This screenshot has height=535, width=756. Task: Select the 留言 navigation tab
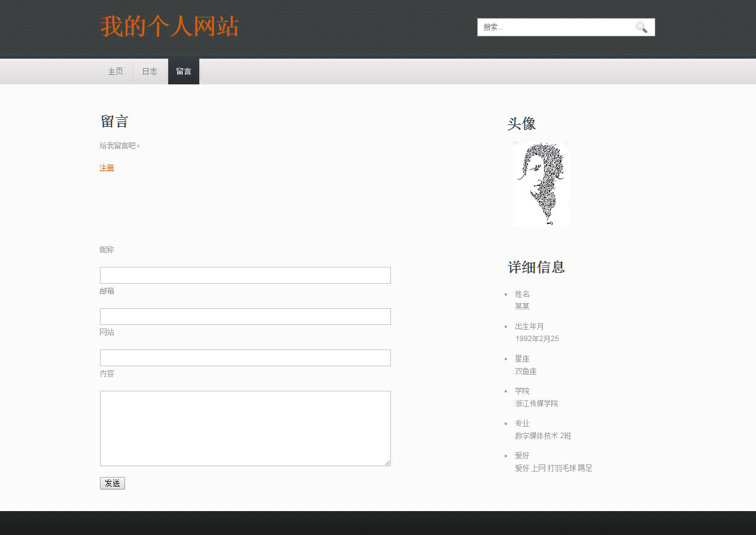(184, 72)
